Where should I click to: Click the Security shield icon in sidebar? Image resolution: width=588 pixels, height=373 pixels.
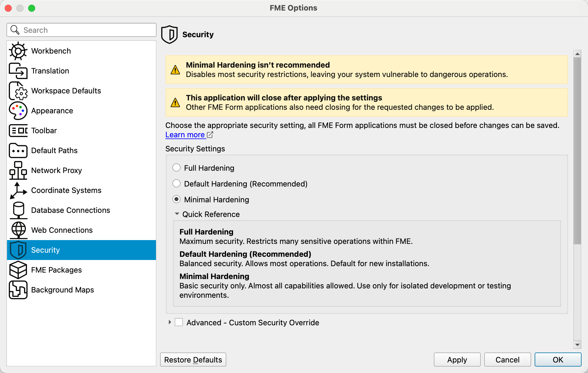18,250
